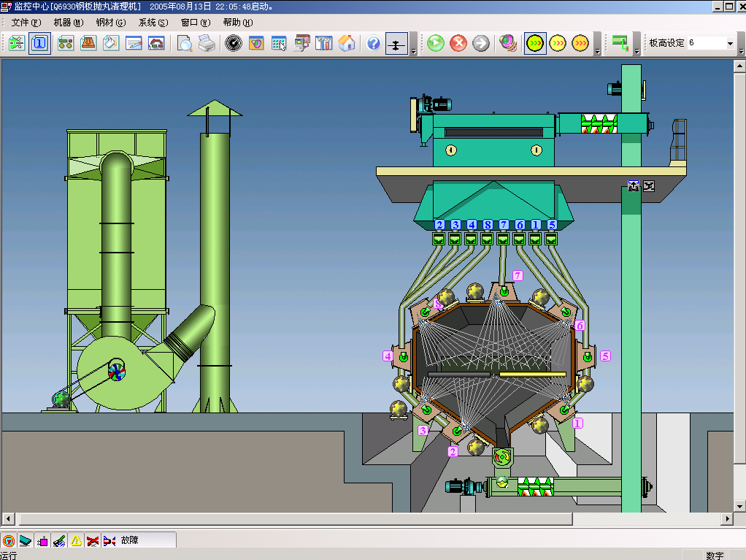Click the horizontal scrollbar right arrow
This screenshot has width=746, height=560.
pyautogui.click(x=727, y=519)
